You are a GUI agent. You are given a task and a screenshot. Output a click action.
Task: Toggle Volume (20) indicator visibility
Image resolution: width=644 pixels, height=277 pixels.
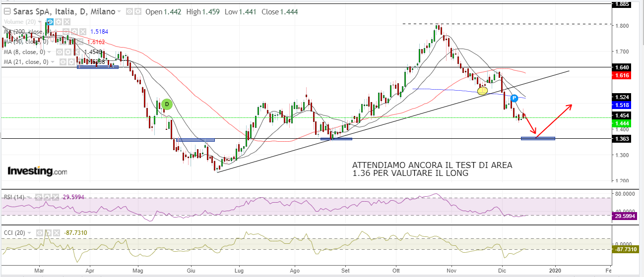tap(50, 22)
